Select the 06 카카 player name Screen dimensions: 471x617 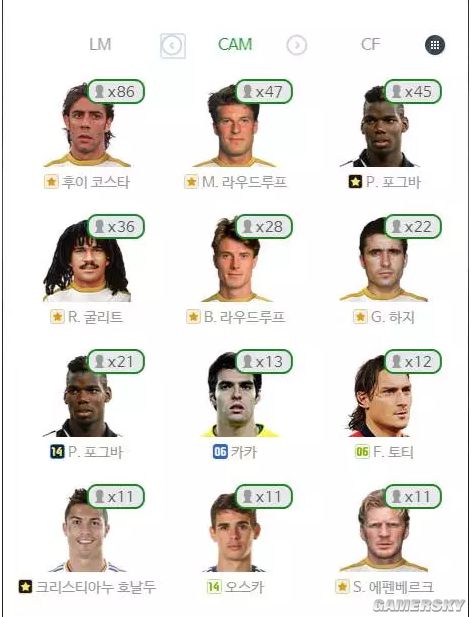pyautogui.click(x=235, y=452)
